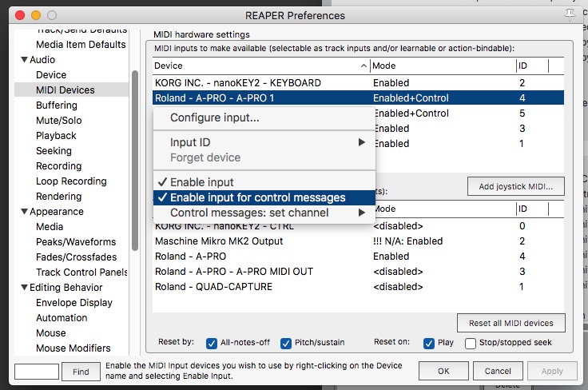Toggle Enable input for control messages
588x390 pixels.
[257, 197]
